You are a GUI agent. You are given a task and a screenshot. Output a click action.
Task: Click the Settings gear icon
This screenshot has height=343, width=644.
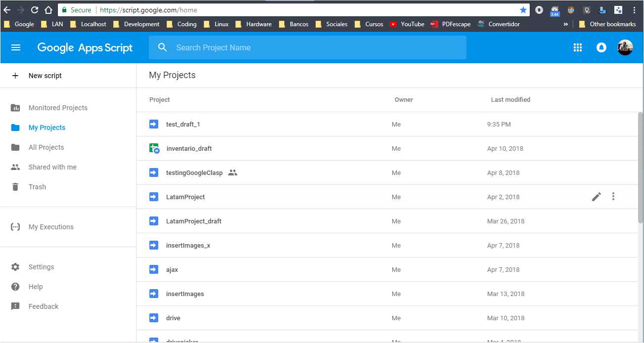pyautogui.click(x=15, y=267)
